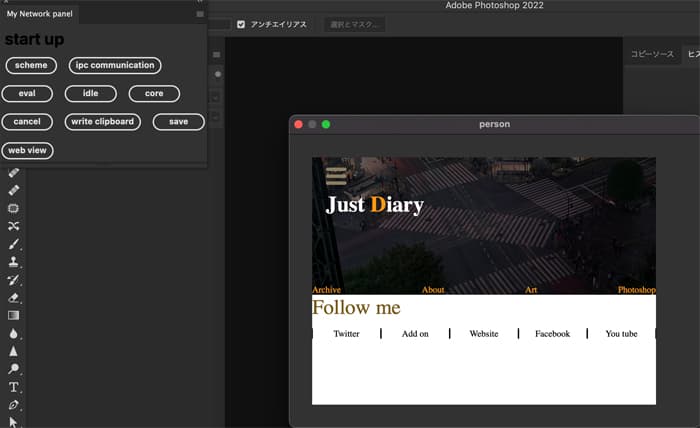The width and height of the screenshot is (700, 428).
Task: Select the Blur droplet tool
Action: point(13,333)
